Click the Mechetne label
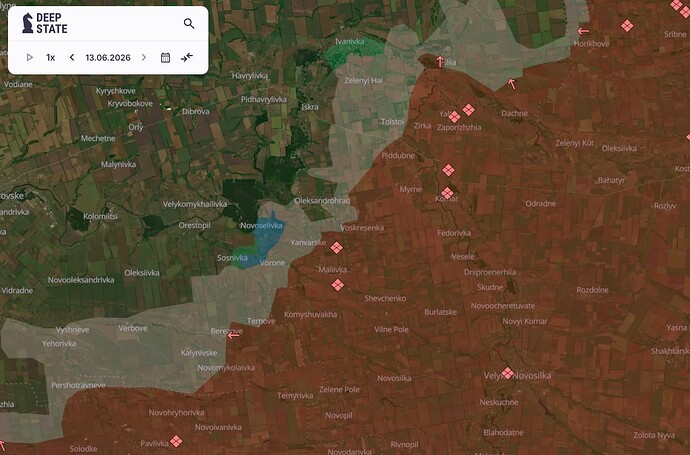 pos(98,138)
